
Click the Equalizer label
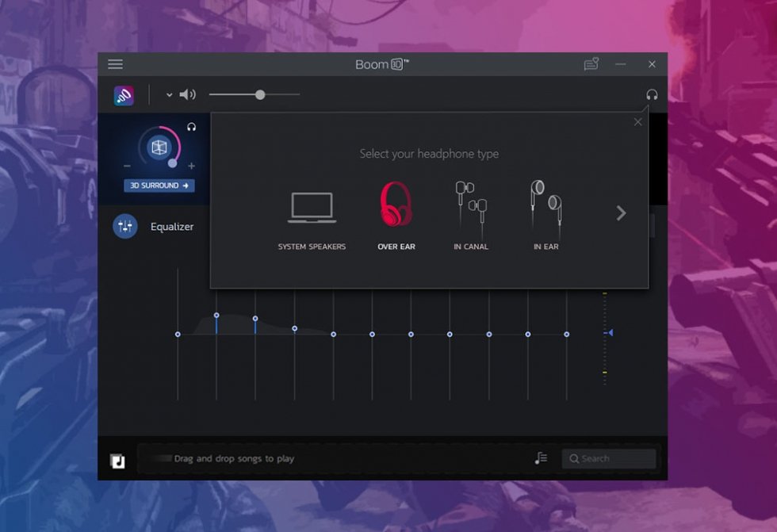172,227
